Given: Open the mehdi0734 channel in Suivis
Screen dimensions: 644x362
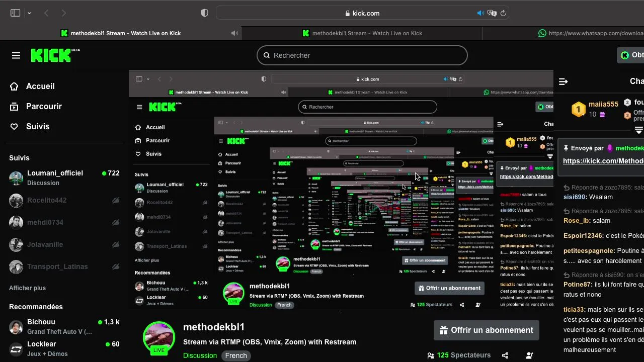Looking at the screenshot, I should (64, 222).
